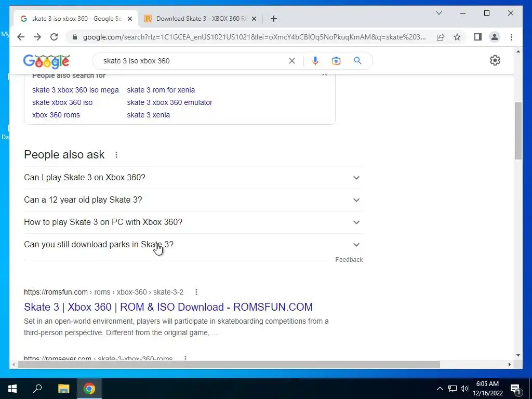
Task: Open options next to People also ask
Action: (116, 155)
